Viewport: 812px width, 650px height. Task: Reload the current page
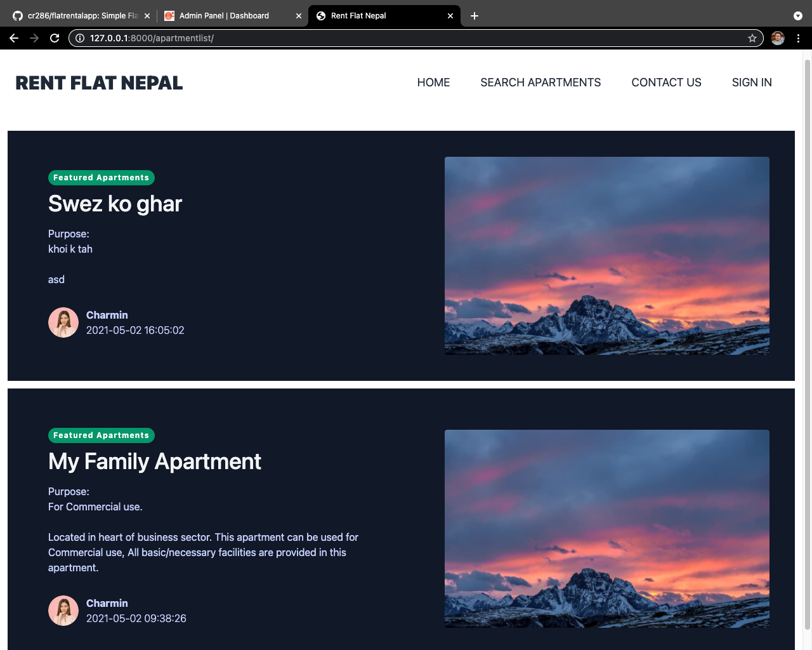point(55,38)
